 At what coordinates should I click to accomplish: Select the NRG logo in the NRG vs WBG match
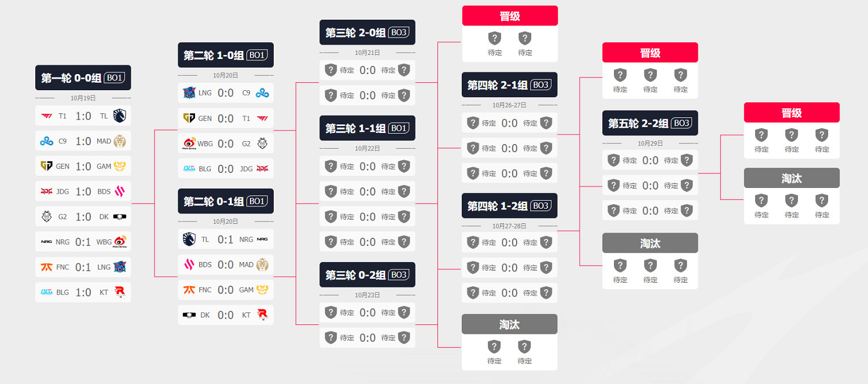(46, 242)
